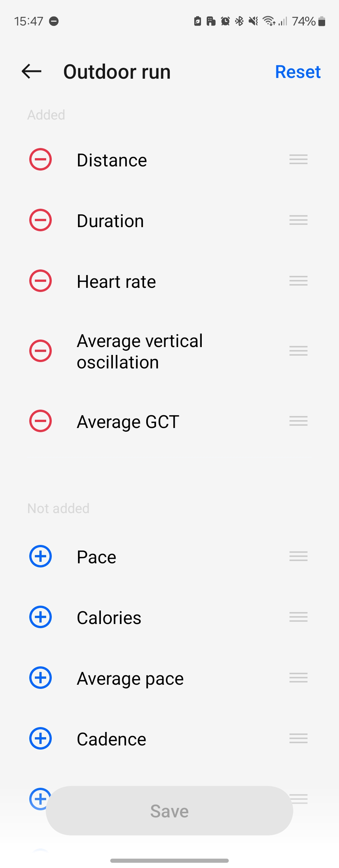This screenshot has width=339, height=868.
Task: Remove Average GCT using minus icon
Action: click(x=40, y=421)
